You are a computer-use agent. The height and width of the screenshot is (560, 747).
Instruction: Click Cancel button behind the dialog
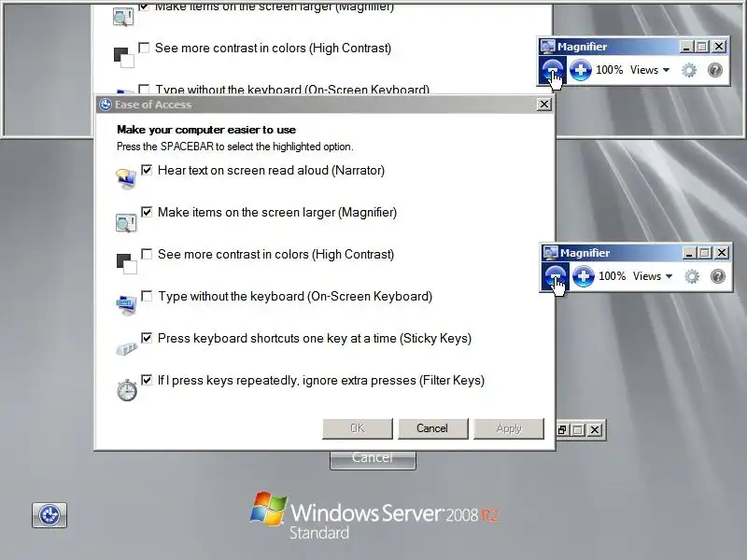click(373, 459)
